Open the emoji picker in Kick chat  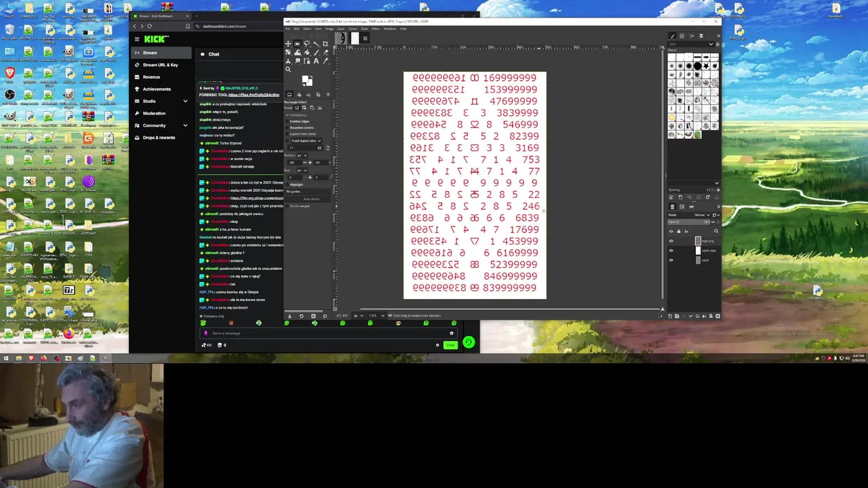point(452,333)
